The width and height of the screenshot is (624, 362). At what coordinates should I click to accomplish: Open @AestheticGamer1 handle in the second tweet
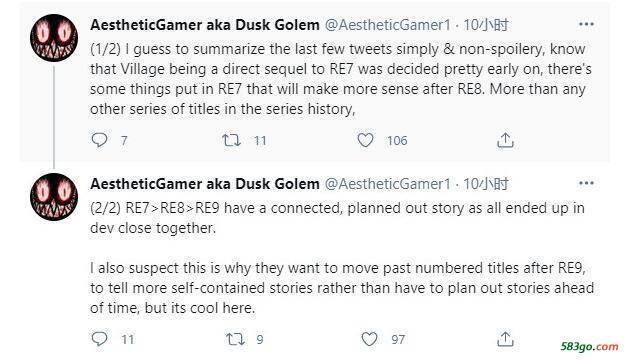388,184
